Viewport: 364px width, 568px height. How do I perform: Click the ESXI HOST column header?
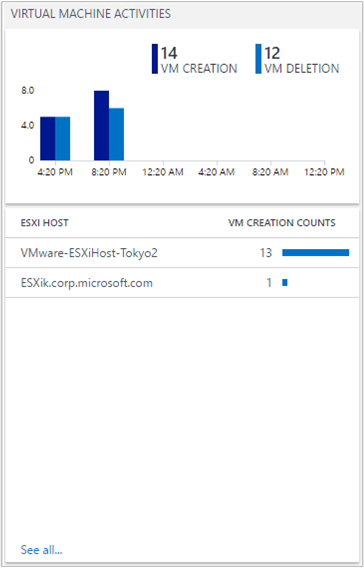[x=44, y=223]
